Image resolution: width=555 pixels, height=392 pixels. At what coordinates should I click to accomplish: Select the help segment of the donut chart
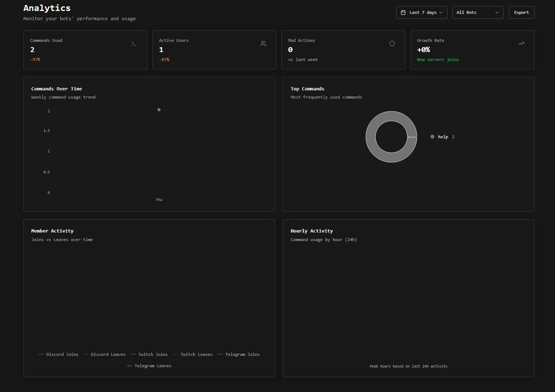pos(391,117)
